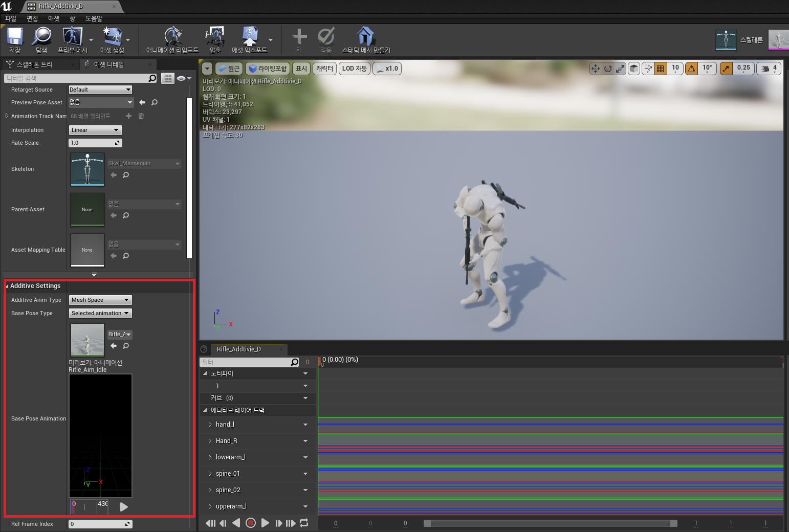Open the 프리뷰 메시 preview mesh tool
789x532 pixels.
[x=72, y=39]
